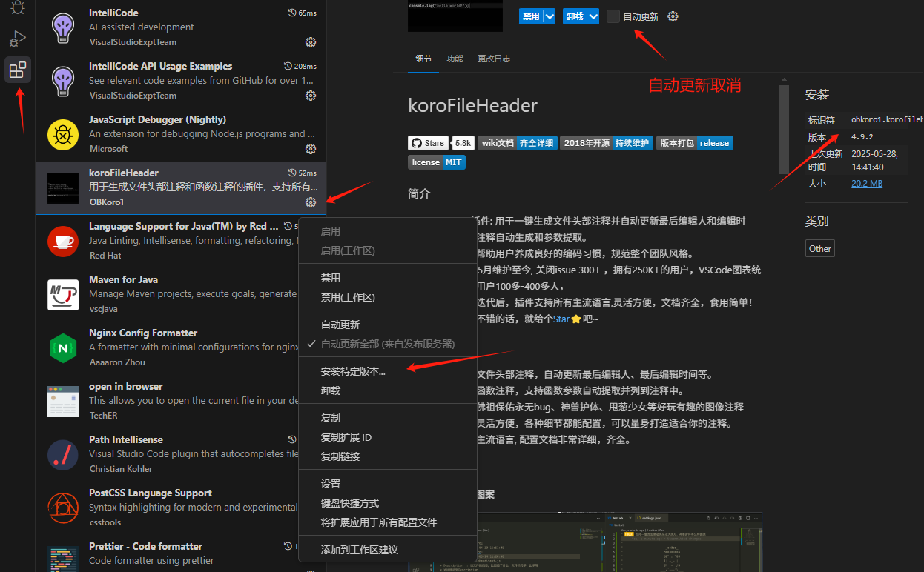924x572 pixels.
Task: Select the Other category tag
Action: [x=820, y=248]
